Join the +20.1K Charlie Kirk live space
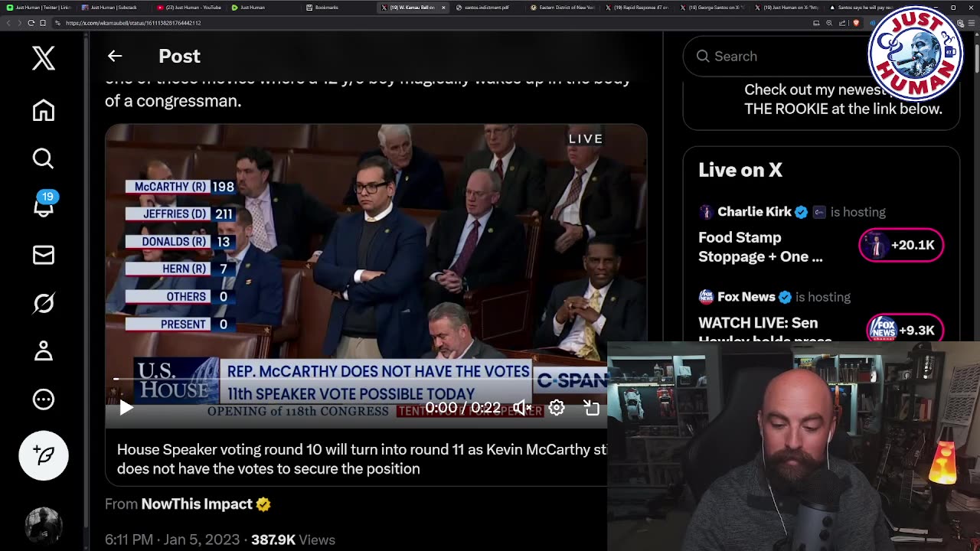This screenshot has width=980, height=551. [x=901, y=245]
